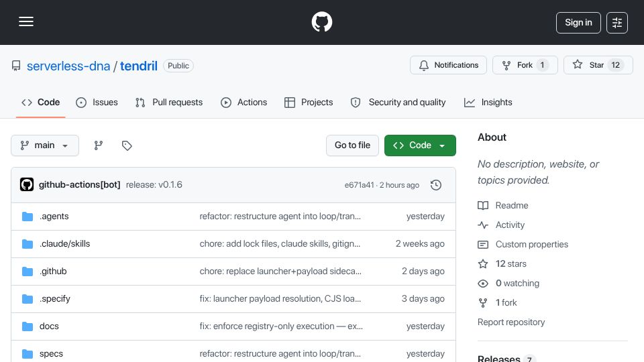Screen dimensions: 644x362
Task: Switch to the Issues tab
Action: pos(97,102)
